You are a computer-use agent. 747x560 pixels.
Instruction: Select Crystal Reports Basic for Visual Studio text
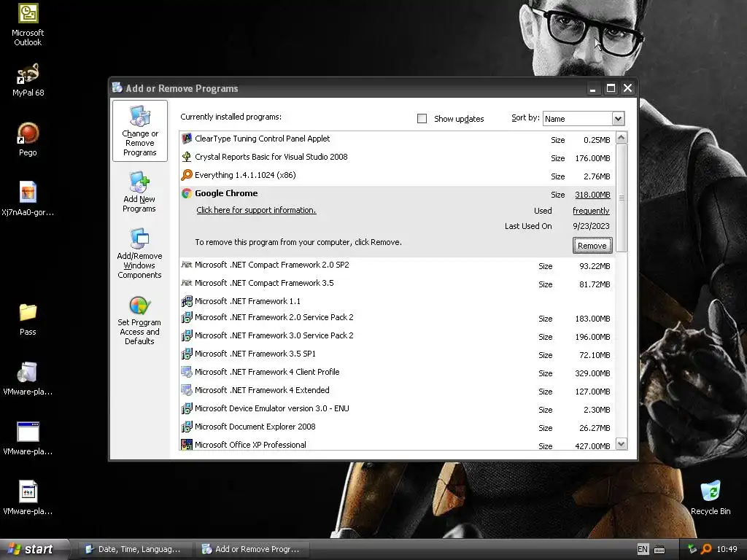(271, 157)
